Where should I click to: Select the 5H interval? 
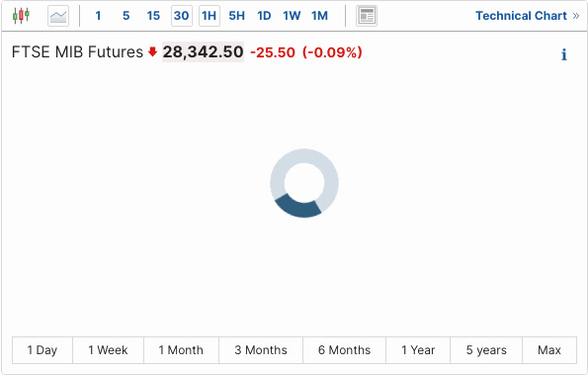pyautogui.click(x=236, y=16)
